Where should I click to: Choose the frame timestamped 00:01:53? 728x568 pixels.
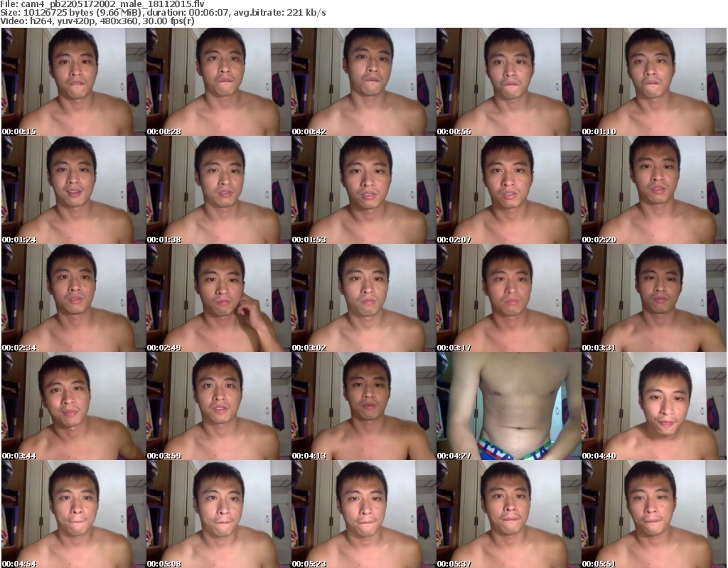[363, 190]
